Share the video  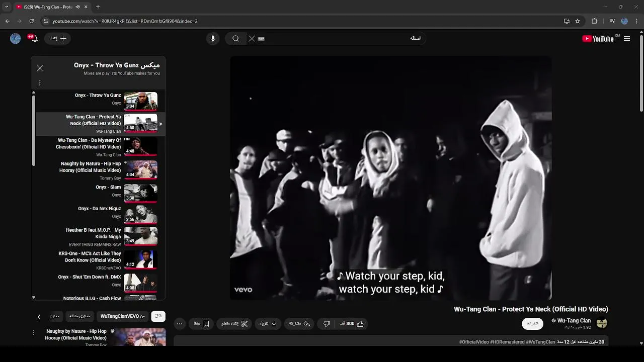point(299,324)
